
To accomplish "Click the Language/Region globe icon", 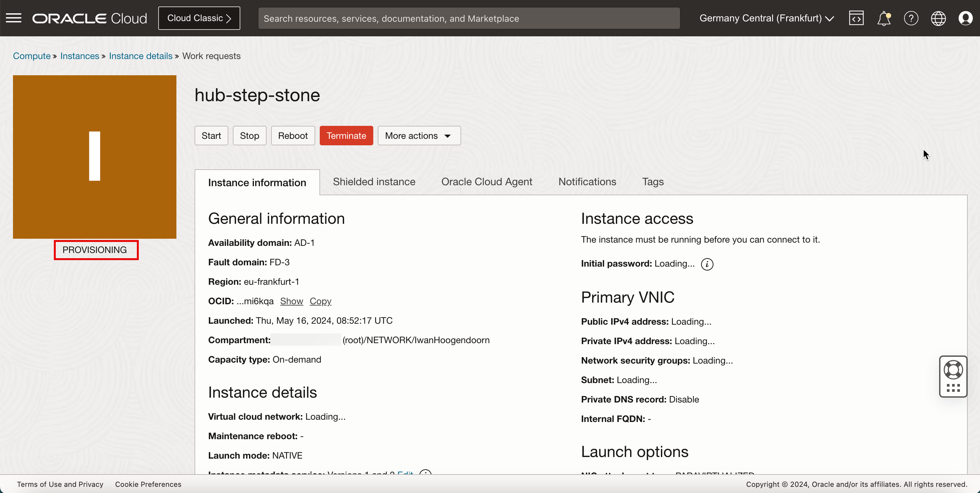I will click(938, 18).
